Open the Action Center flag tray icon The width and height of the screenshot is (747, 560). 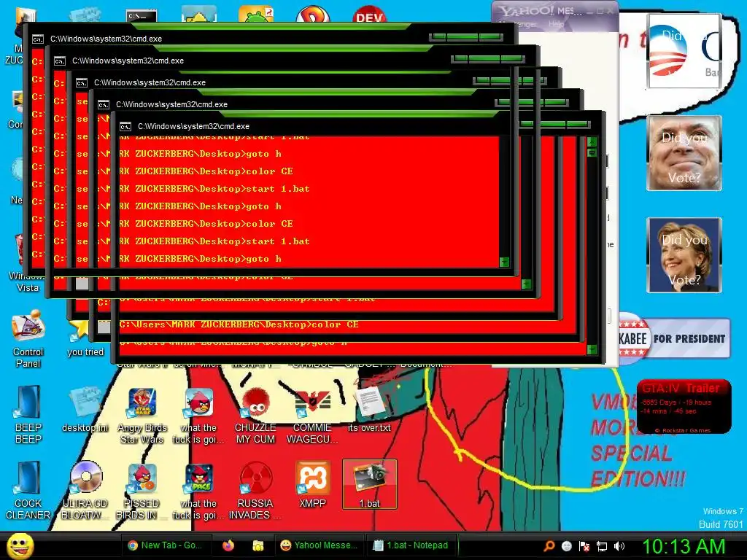pyautogui.click(x=584, y=545)
